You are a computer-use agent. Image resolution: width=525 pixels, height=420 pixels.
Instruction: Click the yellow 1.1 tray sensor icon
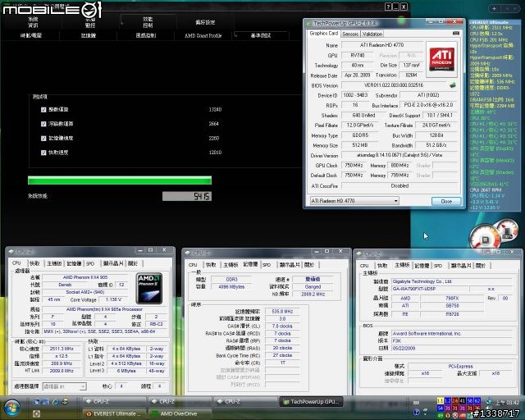[440, 400]
